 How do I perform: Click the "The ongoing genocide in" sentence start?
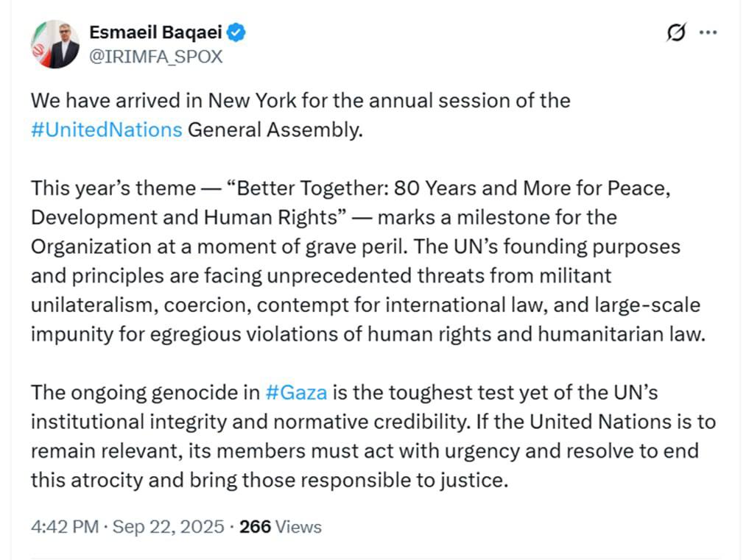pyautogui.click(x=144, y=391)
